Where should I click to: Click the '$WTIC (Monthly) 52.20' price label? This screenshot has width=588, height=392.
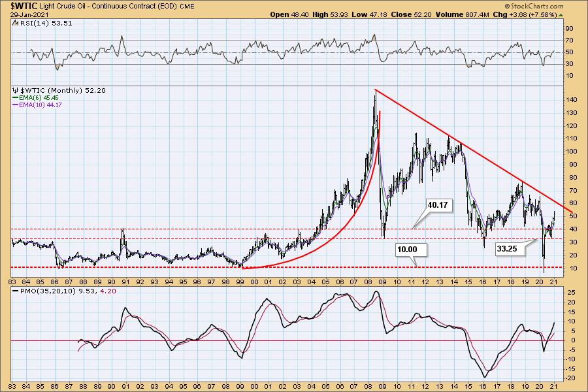(x=63, y=90)
